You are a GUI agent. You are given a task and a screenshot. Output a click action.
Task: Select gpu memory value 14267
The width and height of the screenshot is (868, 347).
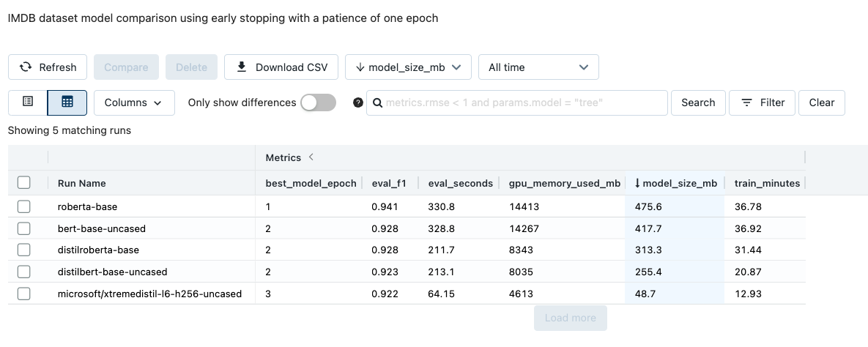click(524, 228)
